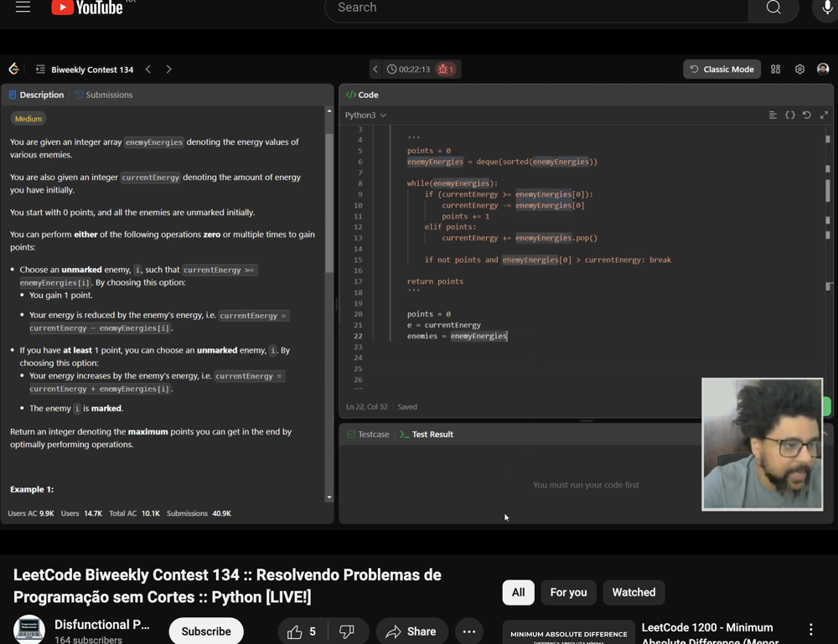The image size is (838, 644).
Task: Collapse the timer with the left chevron
Action: tap(375, 70)
